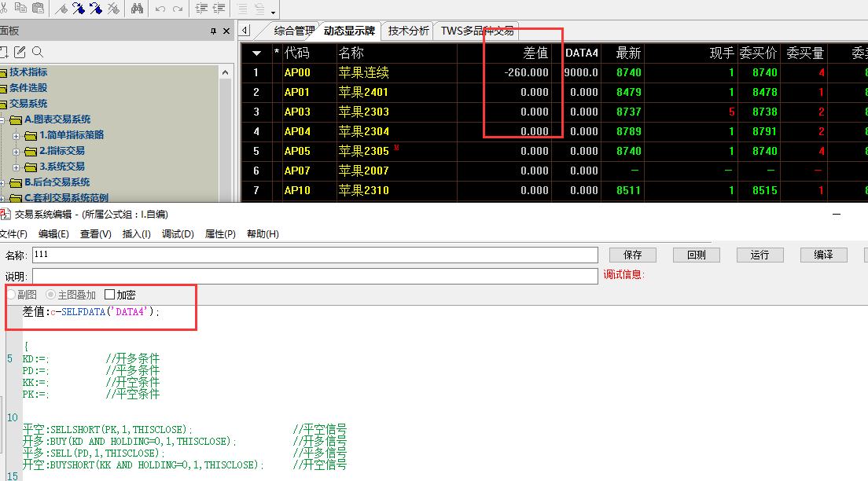Open the 文件(F) menu
Image resolution: width=868 pixels, height=481 pixels.
point(14,234)
